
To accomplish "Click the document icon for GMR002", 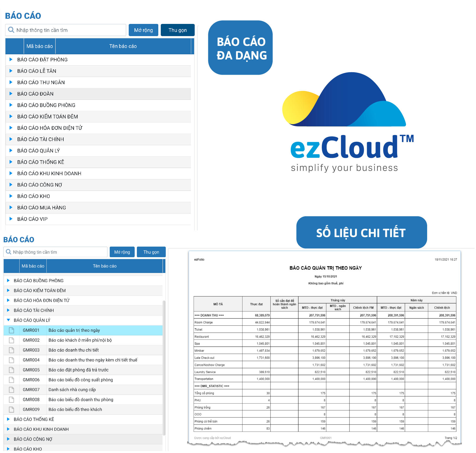I will point(11,340).
